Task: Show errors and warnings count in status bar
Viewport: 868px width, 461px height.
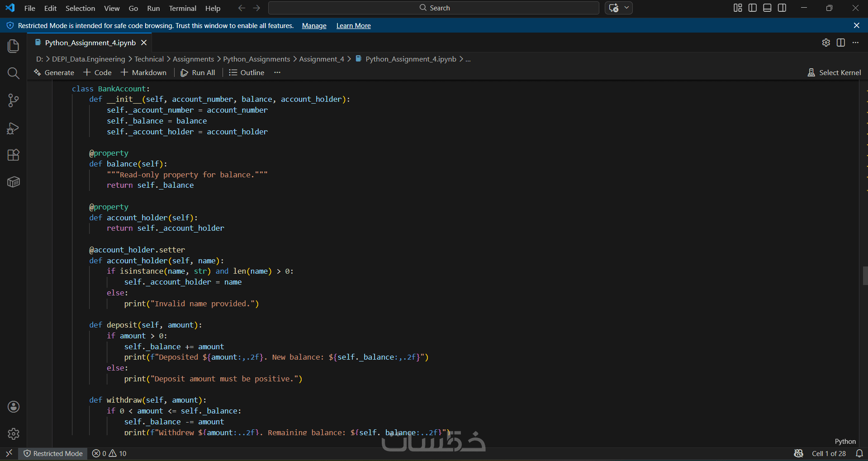Action: [109, 453]
